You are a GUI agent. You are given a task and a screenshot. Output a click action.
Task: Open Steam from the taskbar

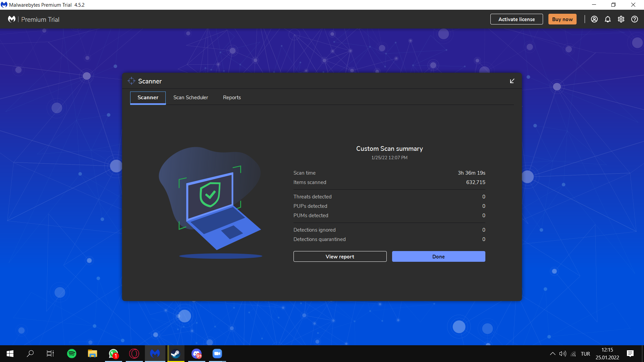tap(175, 354)
